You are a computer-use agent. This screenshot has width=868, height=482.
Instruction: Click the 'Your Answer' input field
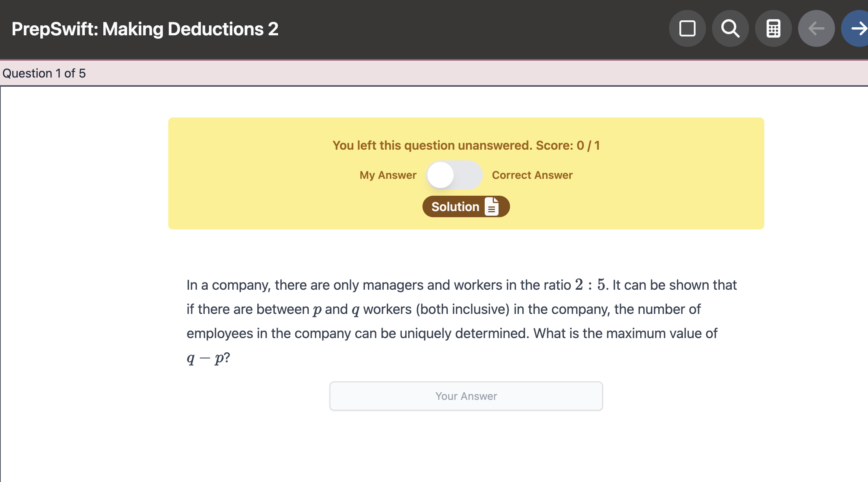[466, 396]
